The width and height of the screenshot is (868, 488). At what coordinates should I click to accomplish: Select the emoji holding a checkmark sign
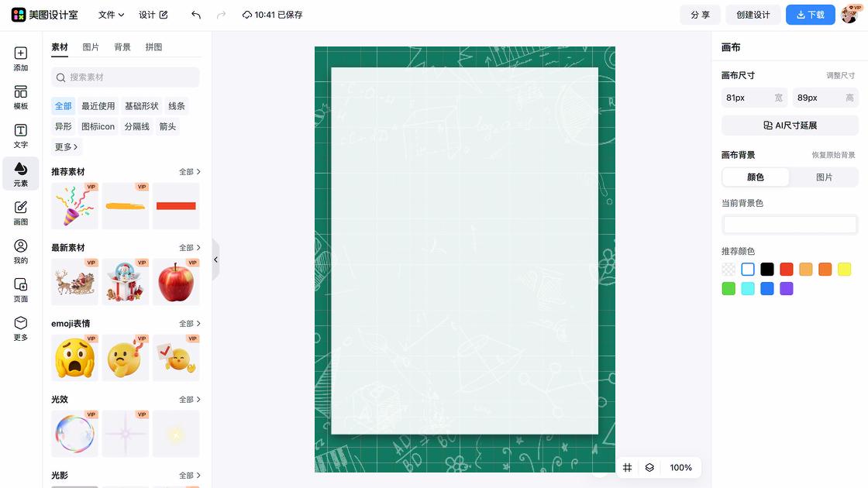176,357
